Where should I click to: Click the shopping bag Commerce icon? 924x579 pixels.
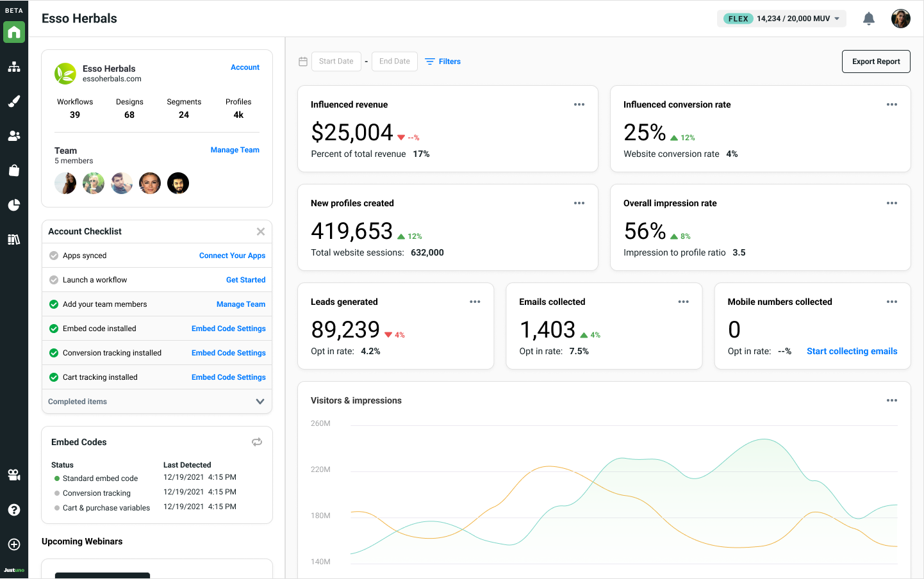[14, 170]
